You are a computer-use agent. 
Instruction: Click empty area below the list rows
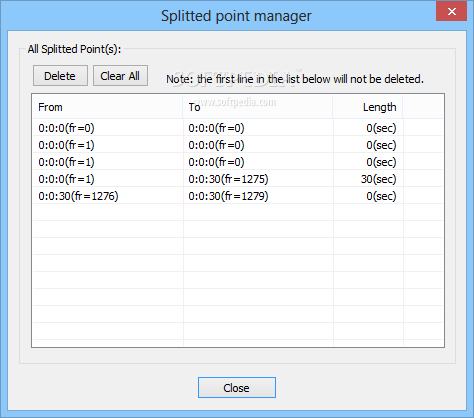point(238,275)
